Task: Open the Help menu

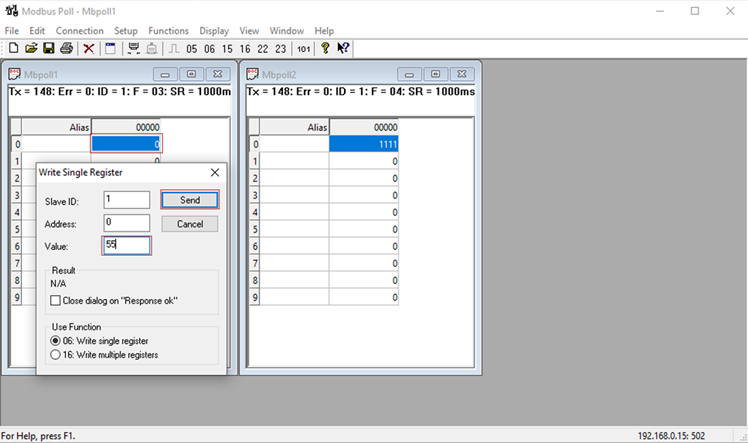Action: 324,31
